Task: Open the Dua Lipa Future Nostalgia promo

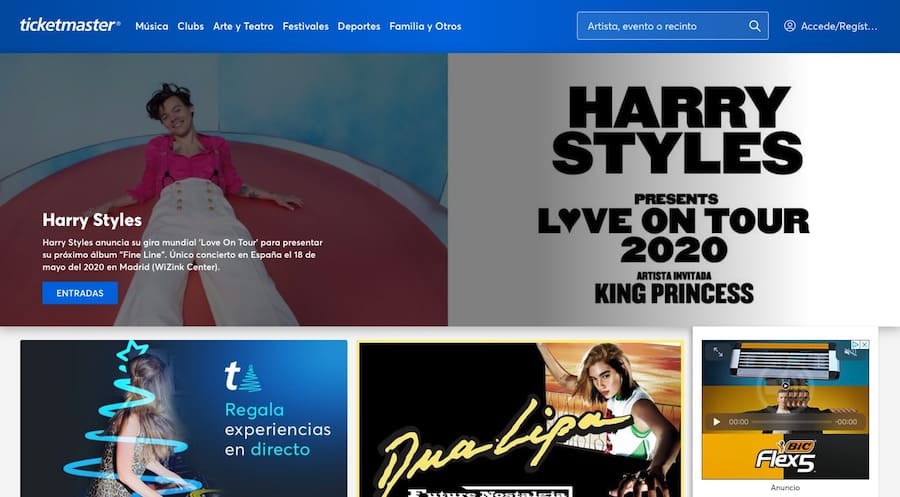Action: (520, 420)
